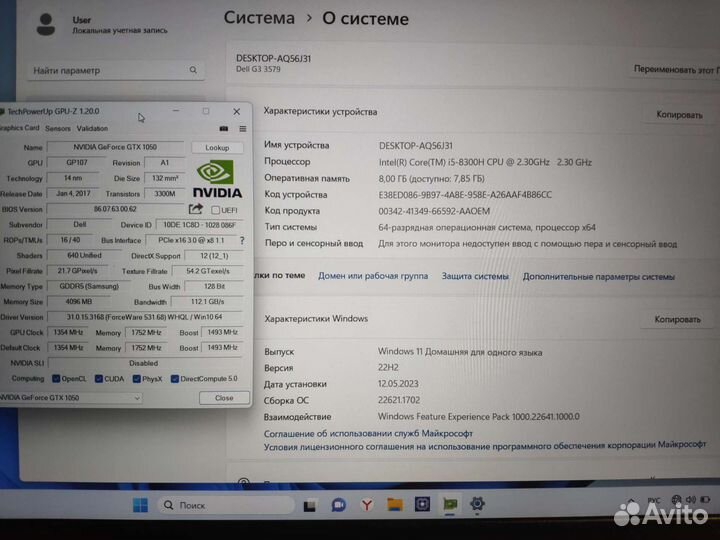
Task: Click the NVIDIA logo in GPU-Z
Action: (x=217, y=179)
